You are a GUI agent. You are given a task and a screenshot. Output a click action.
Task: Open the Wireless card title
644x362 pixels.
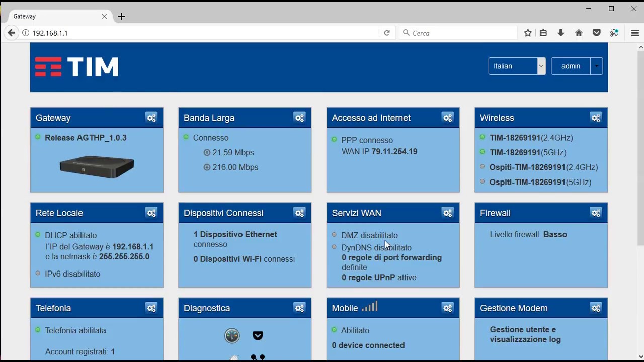(497, 118)
